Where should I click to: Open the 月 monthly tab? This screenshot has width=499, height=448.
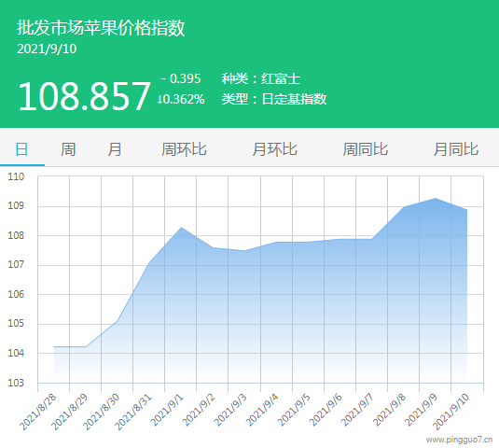(114, 149)
